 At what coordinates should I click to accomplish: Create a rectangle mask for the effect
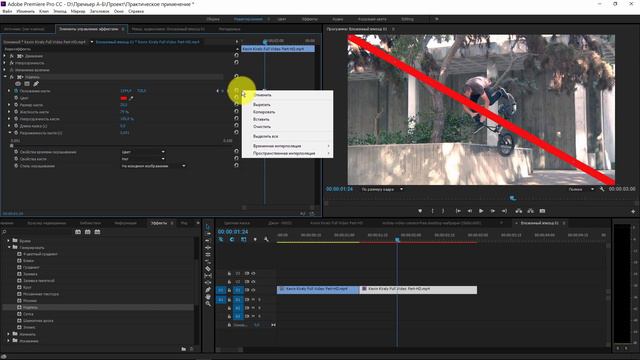click(27, 84)
